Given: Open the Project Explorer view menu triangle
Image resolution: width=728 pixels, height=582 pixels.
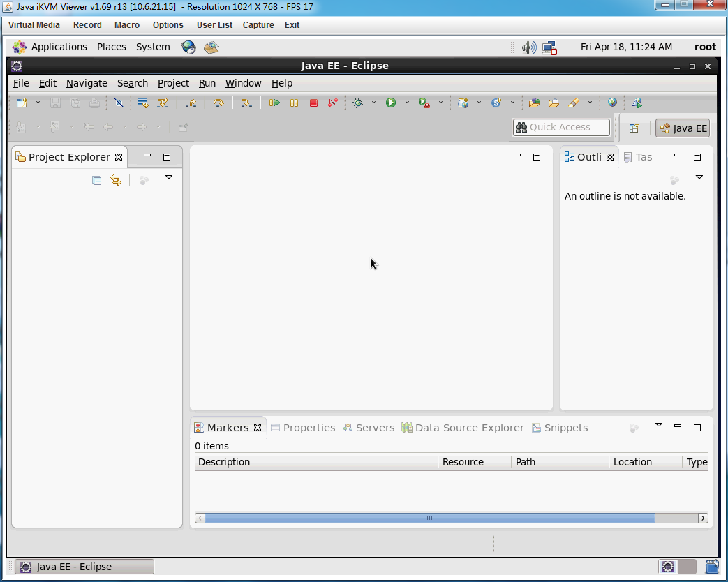Looking at the screenshot, I should pos(169,177).
